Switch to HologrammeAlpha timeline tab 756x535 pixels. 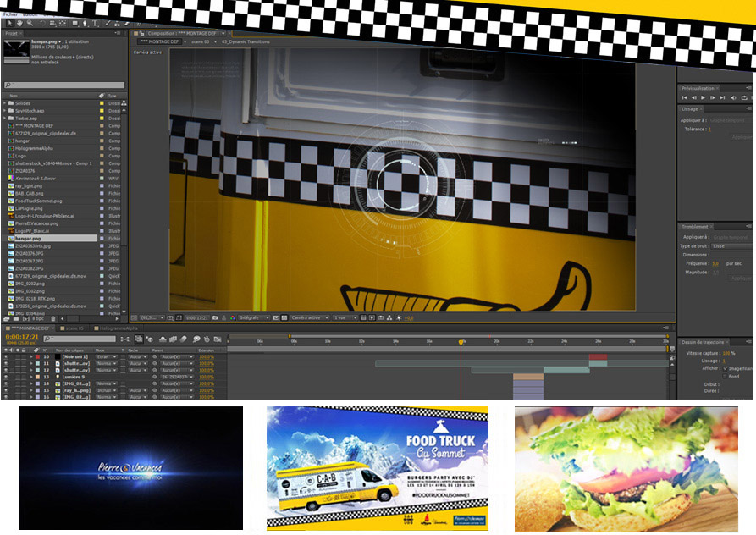pos(117,328)
